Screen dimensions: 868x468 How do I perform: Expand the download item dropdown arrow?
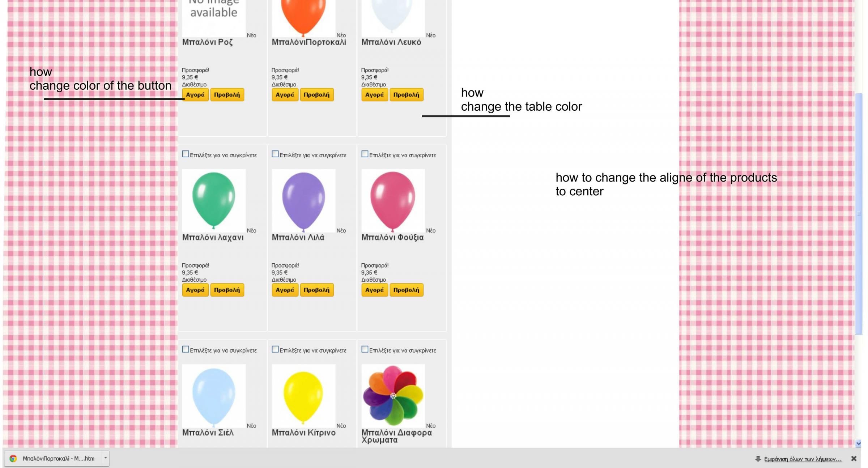click(105, 458)
